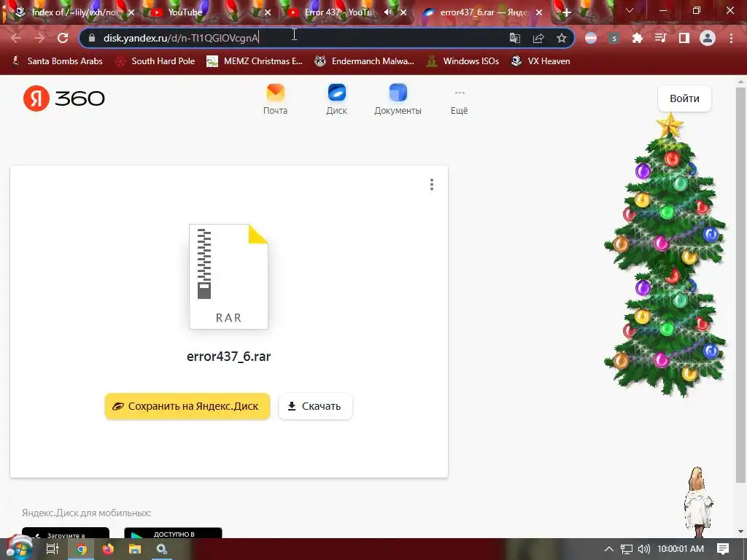The image size is (747, 560).
Task: Open Endermanch Malwa... bookmark
Action: (365, 61)
